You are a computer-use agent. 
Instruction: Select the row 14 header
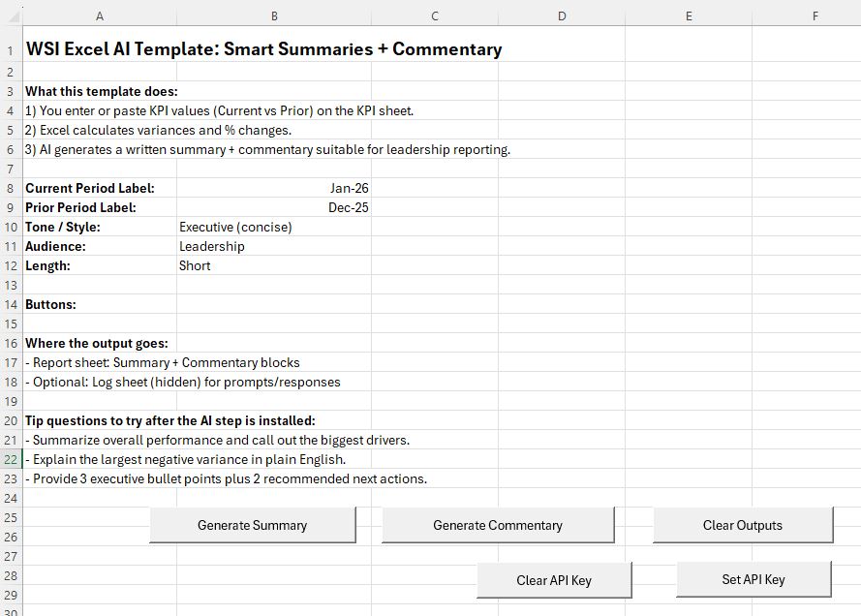(10, 304)
